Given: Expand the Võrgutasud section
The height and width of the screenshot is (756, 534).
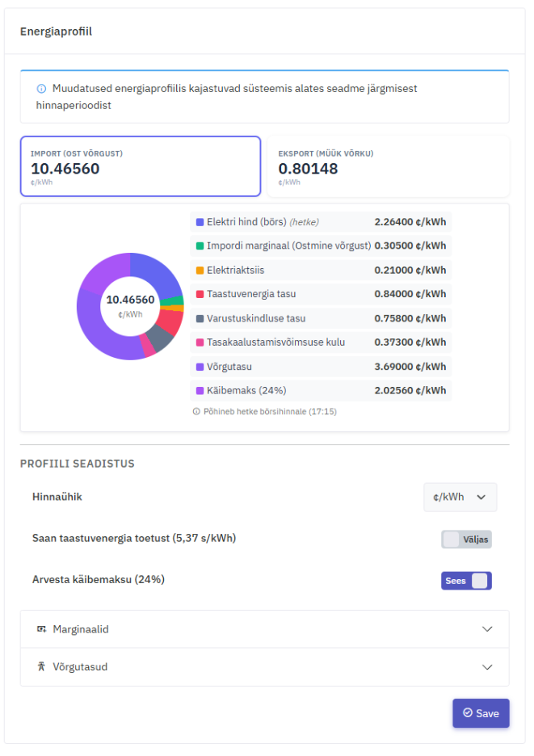Looking at the screenshot, I should point(264,667).
